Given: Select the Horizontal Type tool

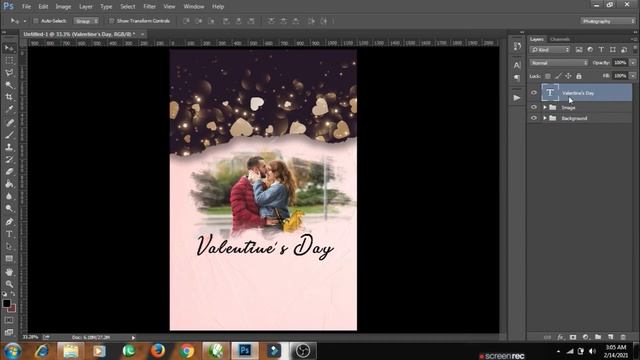Looking at the screenshot, I should (x=9, y=234).
